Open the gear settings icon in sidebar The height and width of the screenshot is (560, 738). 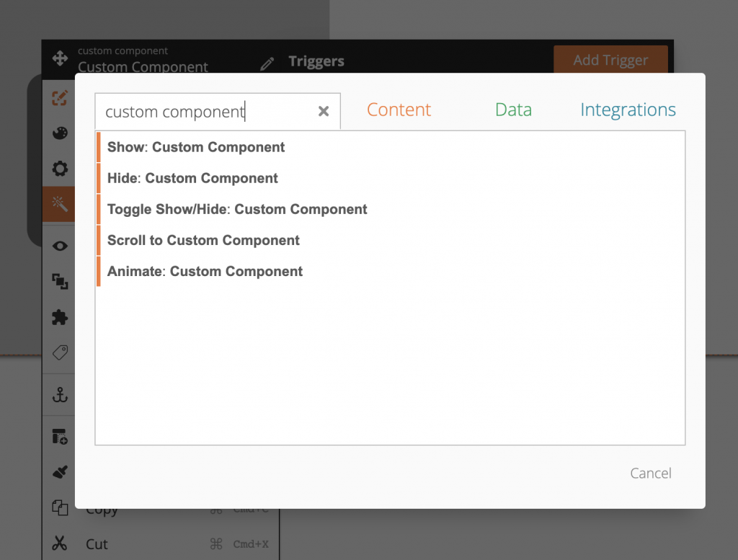(x=60, y=169)
